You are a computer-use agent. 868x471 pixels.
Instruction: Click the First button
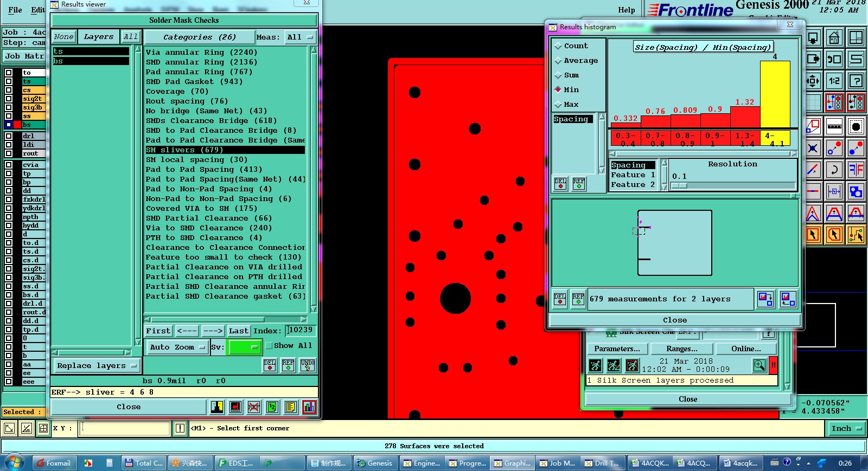pyautogui.click(x=158, y=331)
